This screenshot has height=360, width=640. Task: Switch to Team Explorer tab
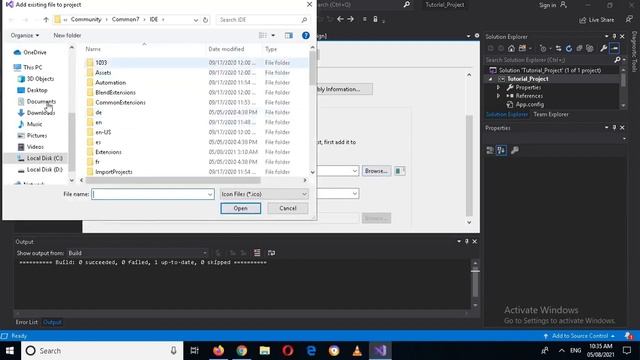pos(551,114)
